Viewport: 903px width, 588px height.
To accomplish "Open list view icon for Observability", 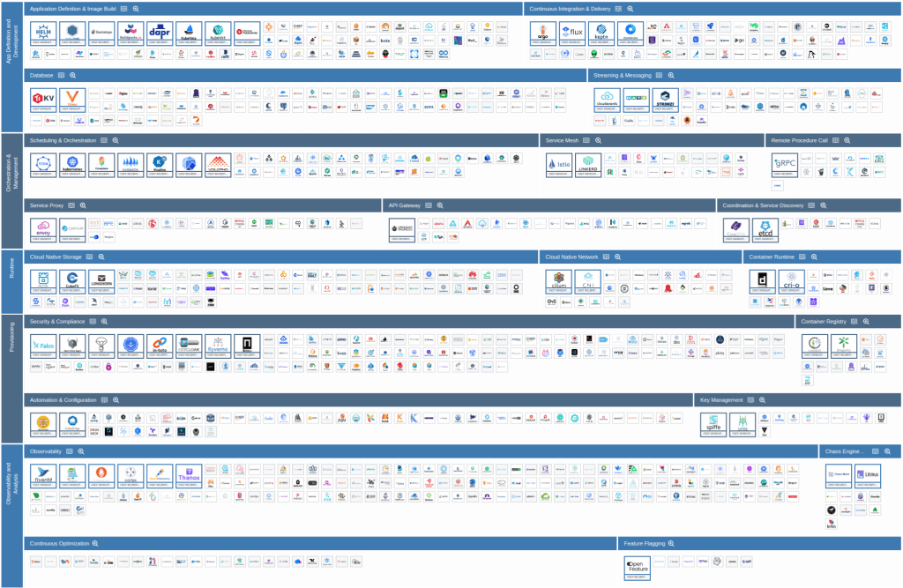I will tap(67, 451).
